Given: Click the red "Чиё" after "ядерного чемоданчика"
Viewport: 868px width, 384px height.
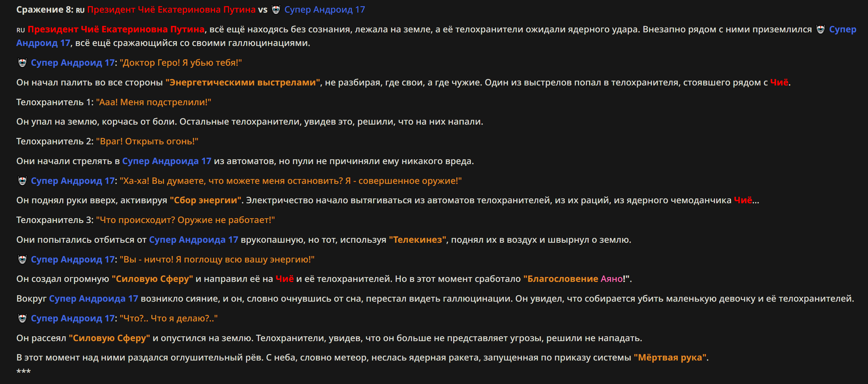Looking at the screenshot, I should [743, 200].
